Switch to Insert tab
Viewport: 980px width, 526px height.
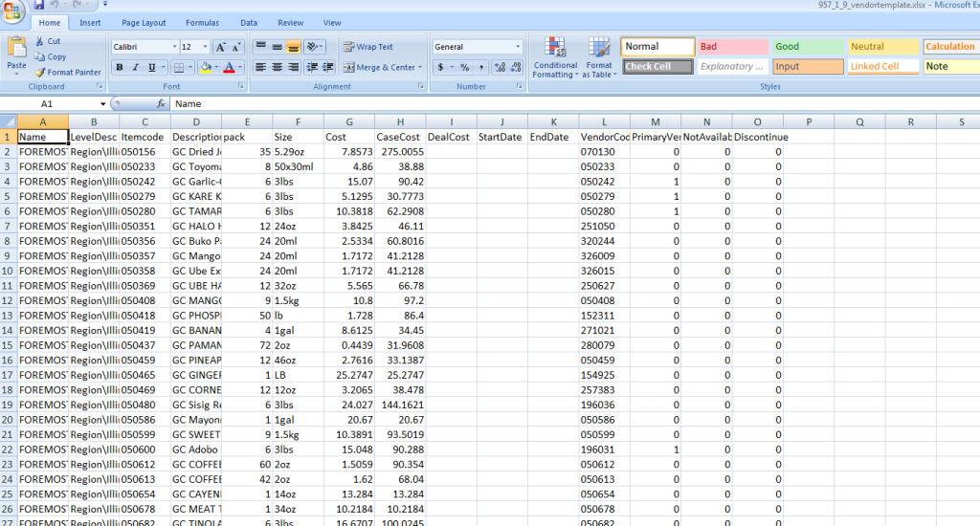coord(90,23)
